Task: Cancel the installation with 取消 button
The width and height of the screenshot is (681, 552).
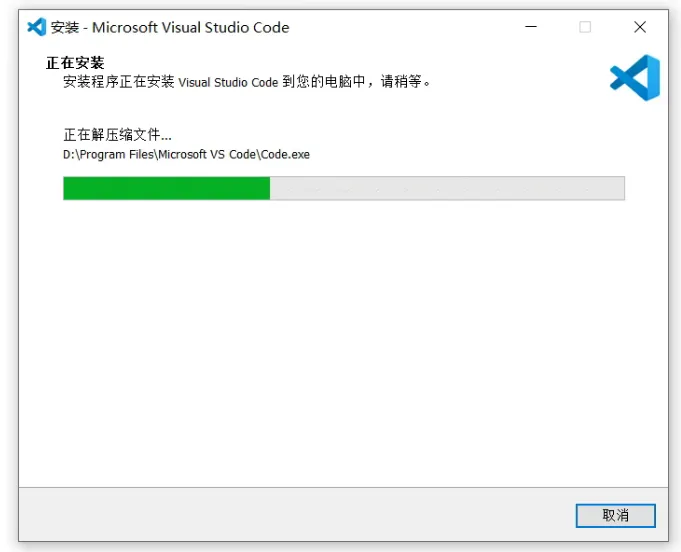Action: click(x=615, y=516)
